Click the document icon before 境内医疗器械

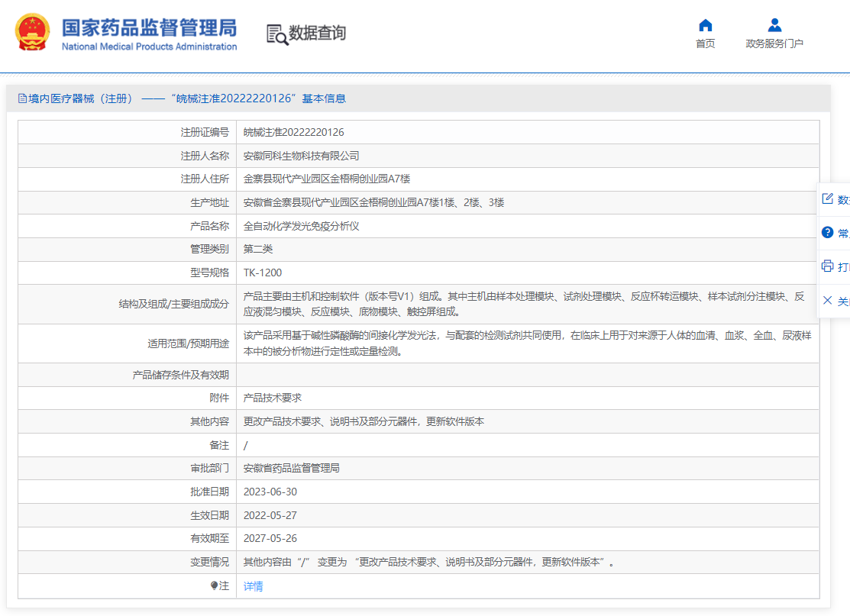[22, 98]
